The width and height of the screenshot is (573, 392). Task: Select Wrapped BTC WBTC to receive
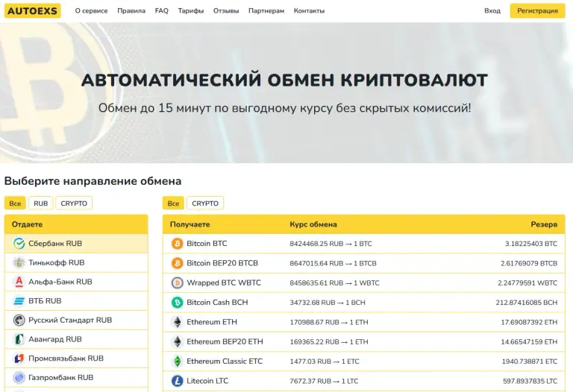coord(364,283)
